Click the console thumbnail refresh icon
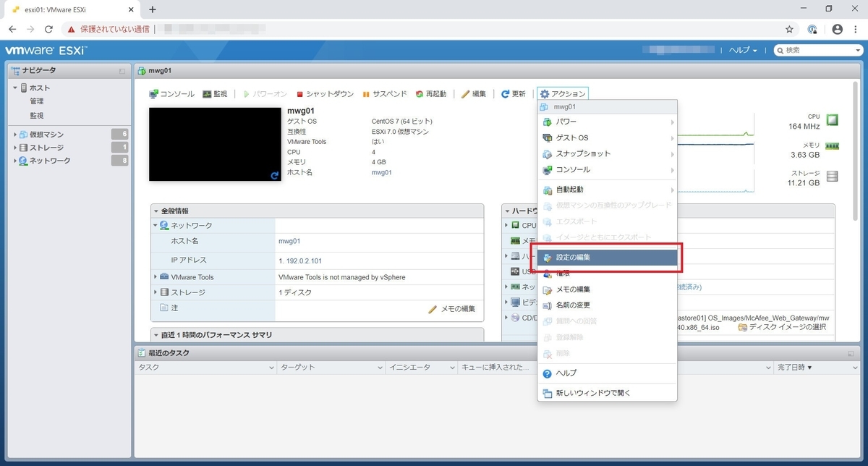 point(274,175)
